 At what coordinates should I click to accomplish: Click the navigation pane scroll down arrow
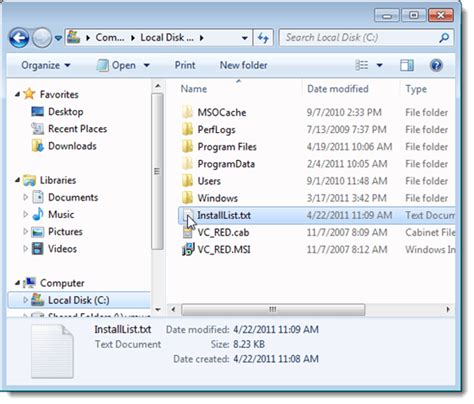click(x=158, y=310)
